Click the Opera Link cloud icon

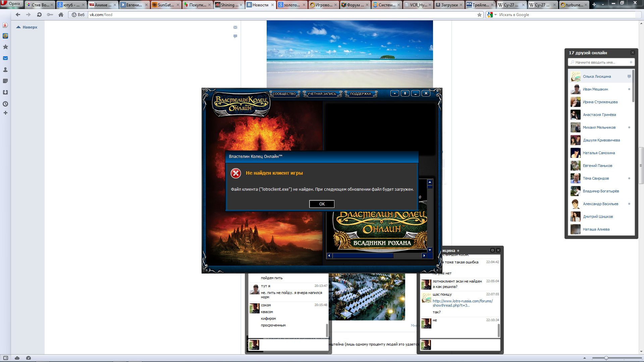coord(17,358)
